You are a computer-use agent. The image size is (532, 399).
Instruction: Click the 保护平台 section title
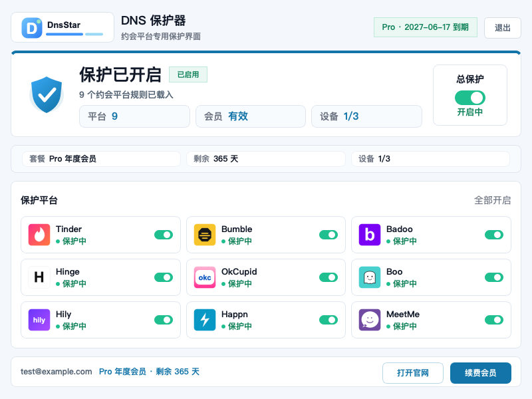pyautogui.click(x=39, y=200)
